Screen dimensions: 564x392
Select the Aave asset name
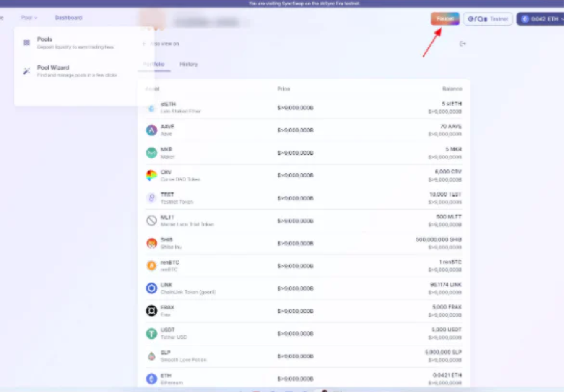click(x=166, y=134)
